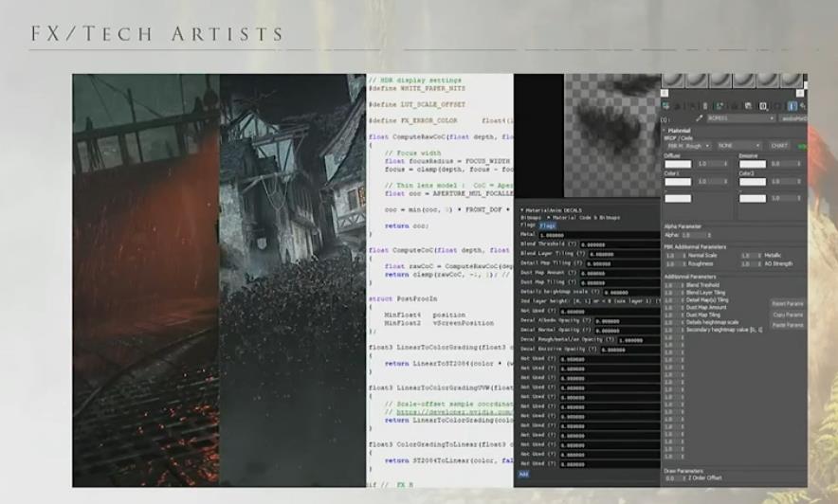Open the Diffuse color swatch

[x=678, y=165]
